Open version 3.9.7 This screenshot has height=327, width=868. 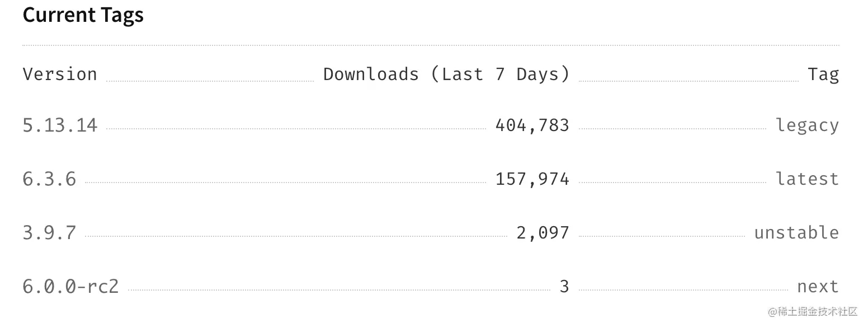pyautogui.click(x=49, y=233)
